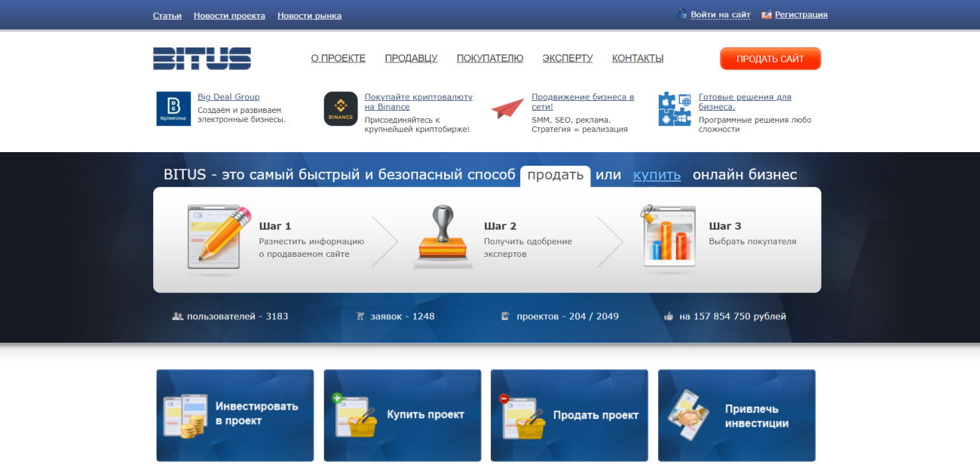980x470 pixels.
Task: Click the stamp icon for Шаг 2
Action: 443,237
